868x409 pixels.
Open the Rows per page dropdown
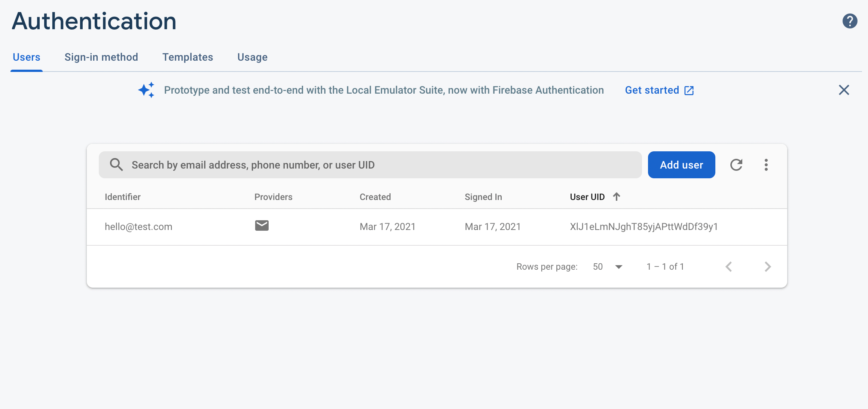click(x=608, y=267)
